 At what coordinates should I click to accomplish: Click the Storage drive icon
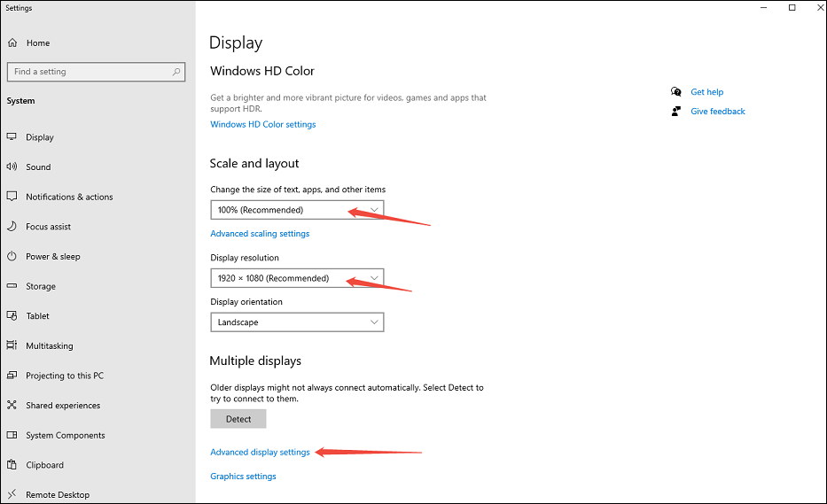12,286
